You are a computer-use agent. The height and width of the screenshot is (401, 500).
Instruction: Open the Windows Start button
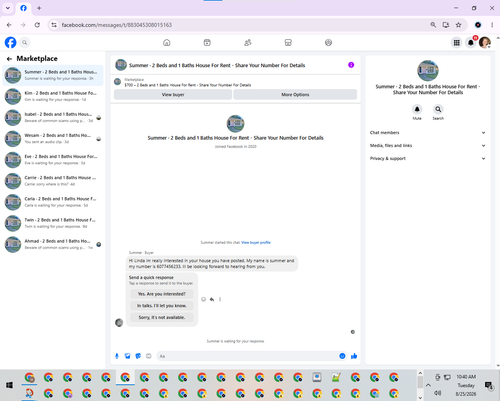pyautogui.click(x=9, y=385)
